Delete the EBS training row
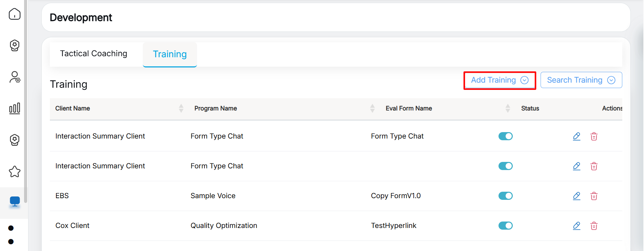The image size is (644, 251). 594,196
